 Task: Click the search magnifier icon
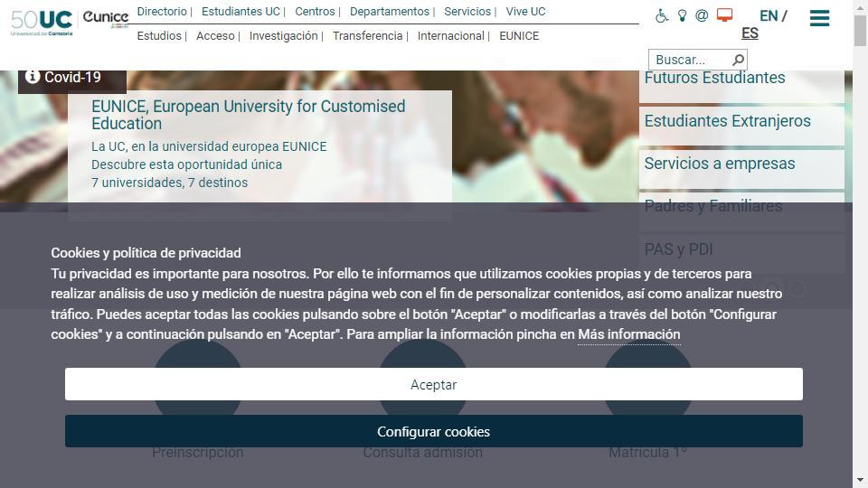point(738,60)
